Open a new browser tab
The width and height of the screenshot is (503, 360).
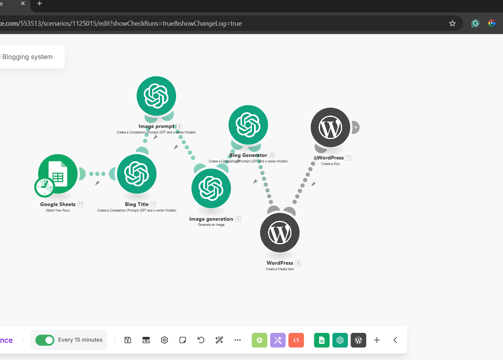(39, 4)
